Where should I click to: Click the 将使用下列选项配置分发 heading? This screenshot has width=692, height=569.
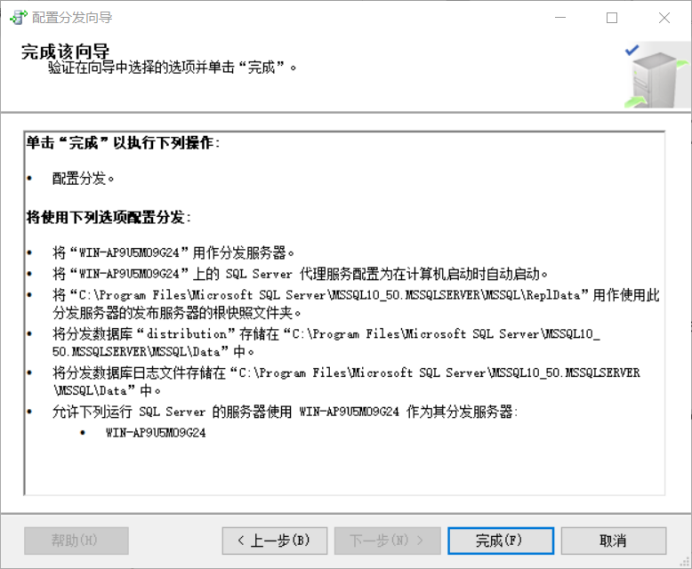pos(108,217)
